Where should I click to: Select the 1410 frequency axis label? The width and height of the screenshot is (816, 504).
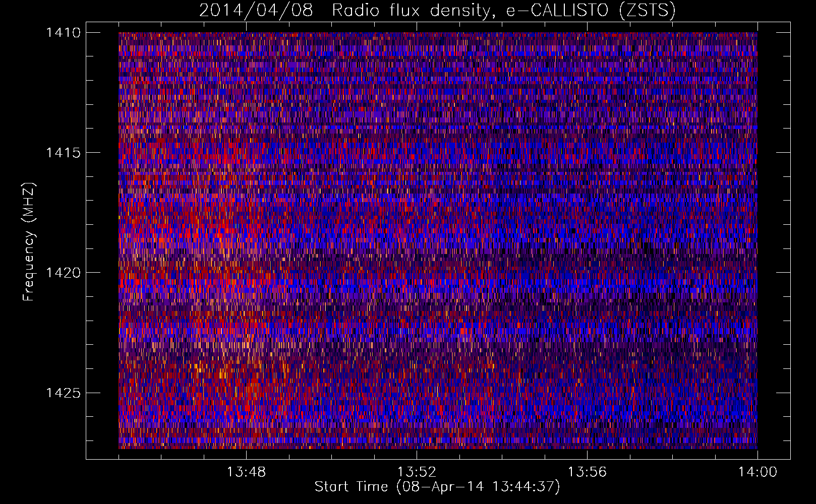[x=64, y=33]
